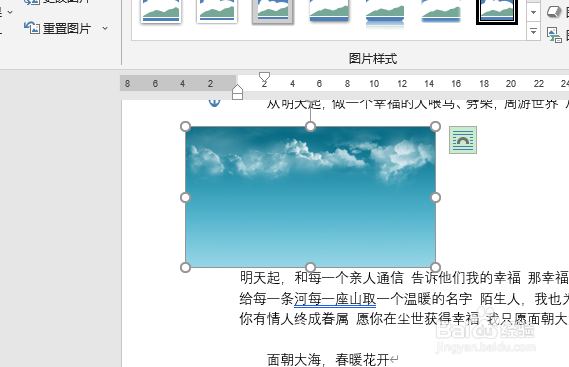Click the underlined words 河每一座山取

[x=335, y=299]
